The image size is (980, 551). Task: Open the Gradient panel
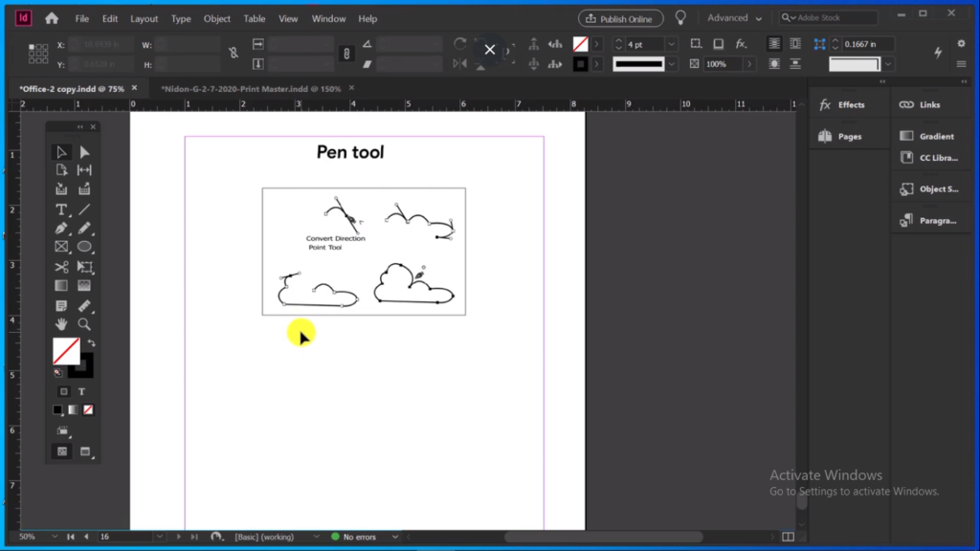[x=927, y=136]
